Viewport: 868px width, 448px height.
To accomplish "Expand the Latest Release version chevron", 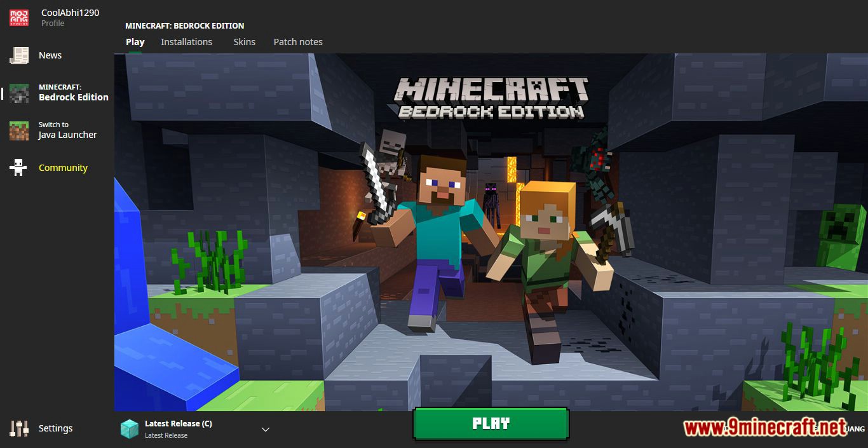I will (x=266, y=430).
